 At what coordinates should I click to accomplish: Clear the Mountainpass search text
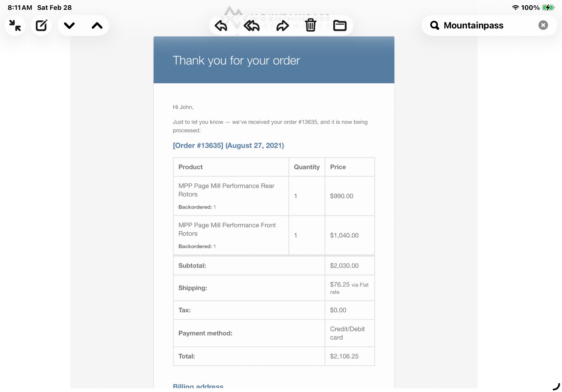coord(543,25)
